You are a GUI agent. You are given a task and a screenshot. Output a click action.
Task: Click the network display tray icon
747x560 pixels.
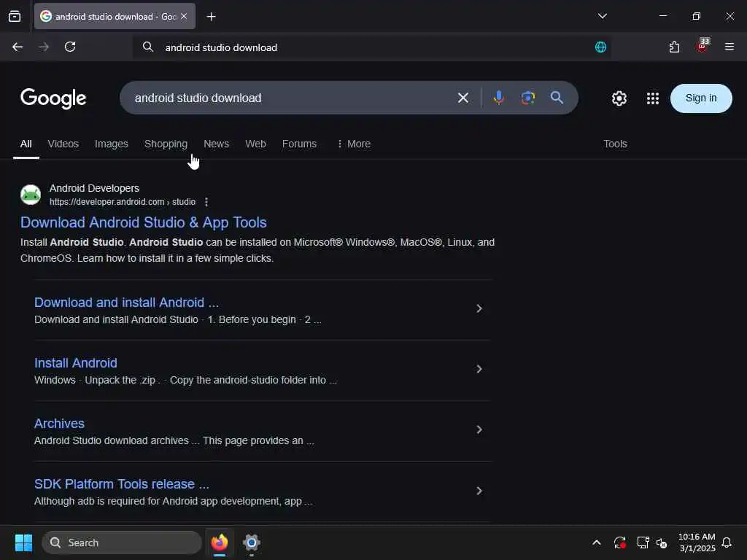point(643,542)
